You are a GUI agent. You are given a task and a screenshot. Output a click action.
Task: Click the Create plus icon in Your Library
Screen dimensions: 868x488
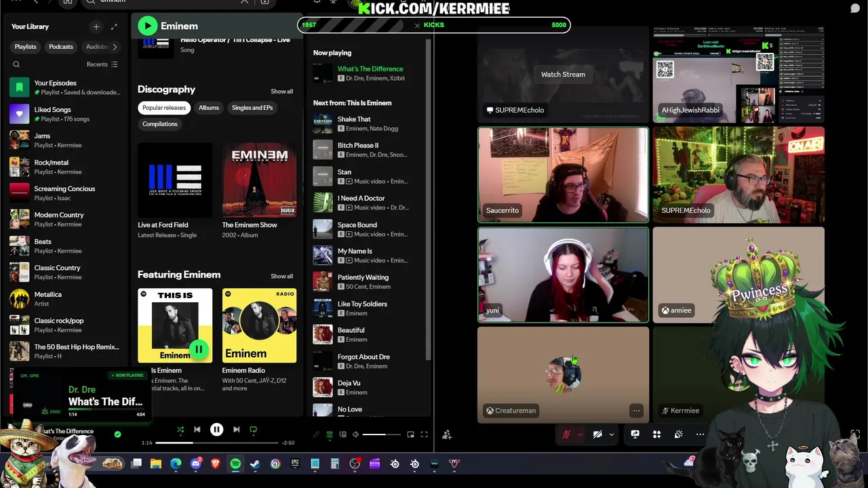96,26
